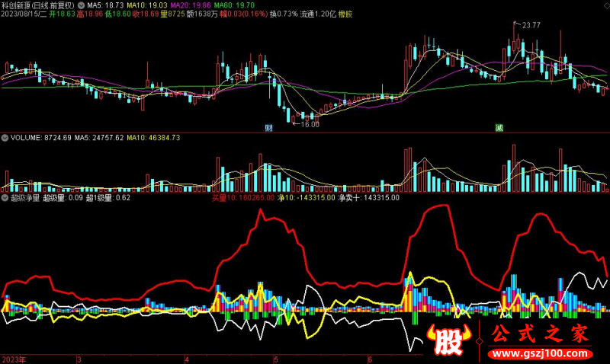610x364 pixels.
Task: Click the 换0.73% turnover rate value
Action: [x=284, y=14]
